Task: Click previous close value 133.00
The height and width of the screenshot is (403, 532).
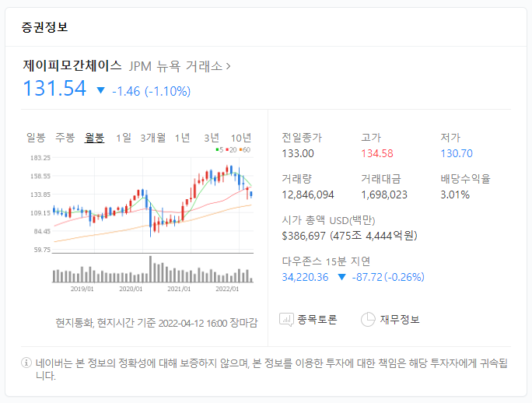Action: [298, 153]
